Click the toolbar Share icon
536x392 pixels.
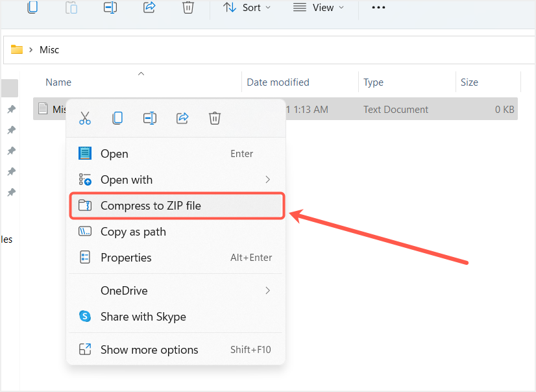pyautogui.click(x=149, y=8)
